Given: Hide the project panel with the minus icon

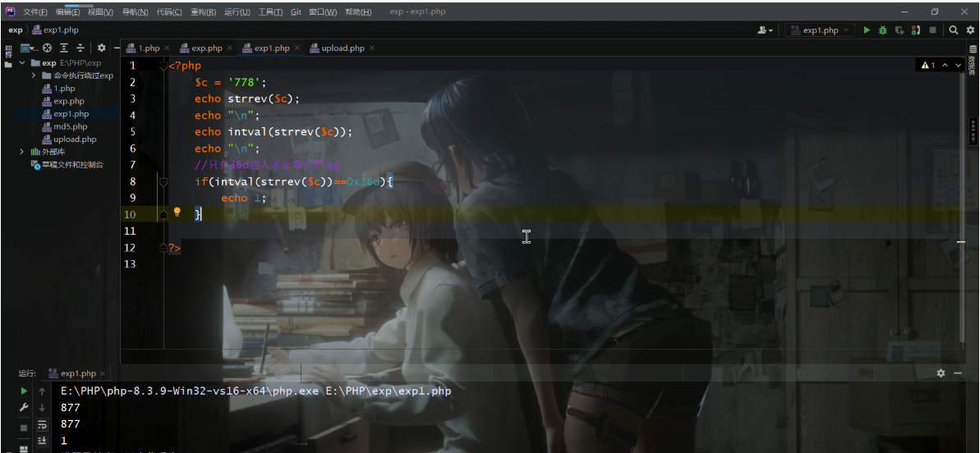Looking at the screenshot, I should tap(117, 48).
